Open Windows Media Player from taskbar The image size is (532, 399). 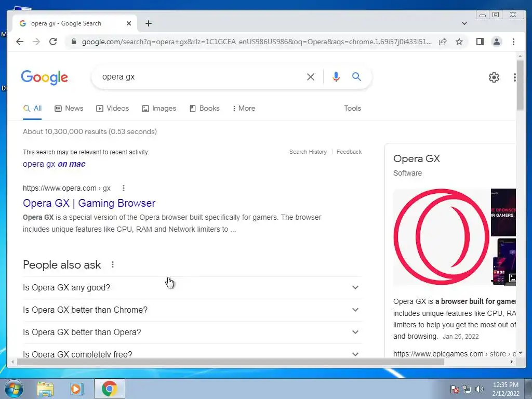[x=77, y=389]
